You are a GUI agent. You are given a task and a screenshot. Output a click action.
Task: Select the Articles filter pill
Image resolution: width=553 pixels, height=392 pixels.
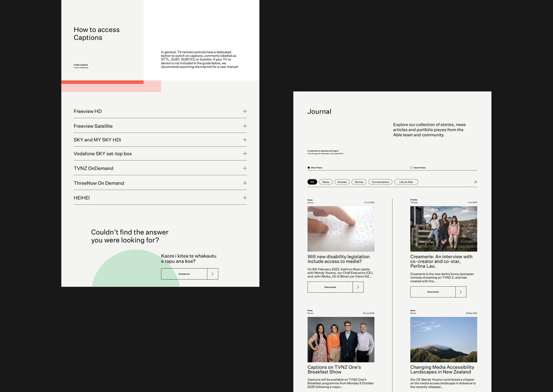coord(342,182)
